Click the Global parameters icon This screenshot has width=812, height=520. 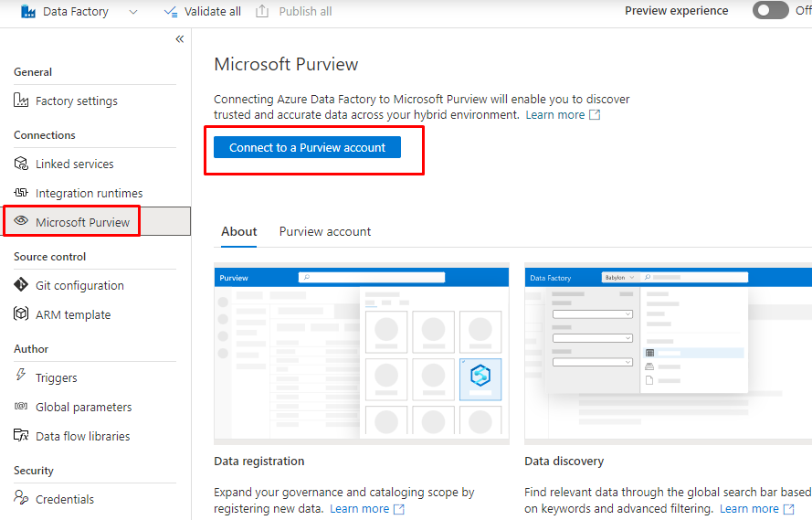[21, 407]
